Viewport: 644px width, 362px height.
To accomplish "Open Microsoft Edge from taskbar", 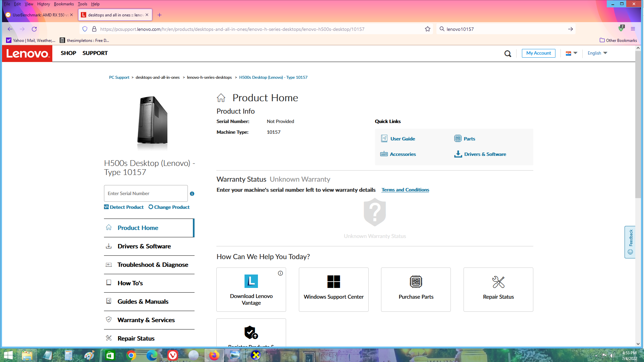I will (152, 355).
